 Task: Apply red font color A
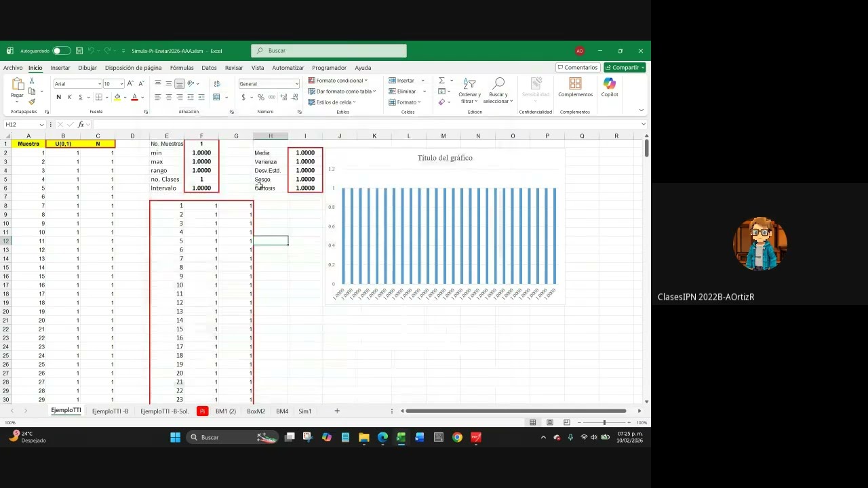pos(134,98)
